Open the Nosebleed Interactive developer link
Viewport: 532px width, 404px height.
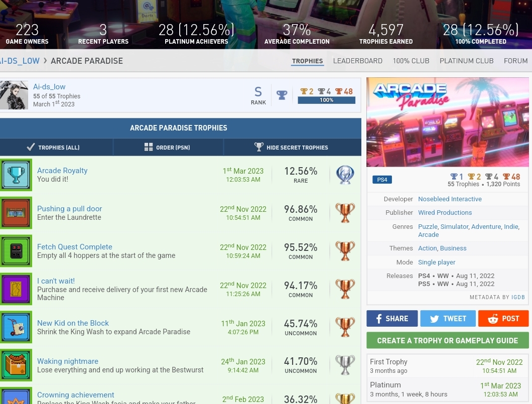450,199
